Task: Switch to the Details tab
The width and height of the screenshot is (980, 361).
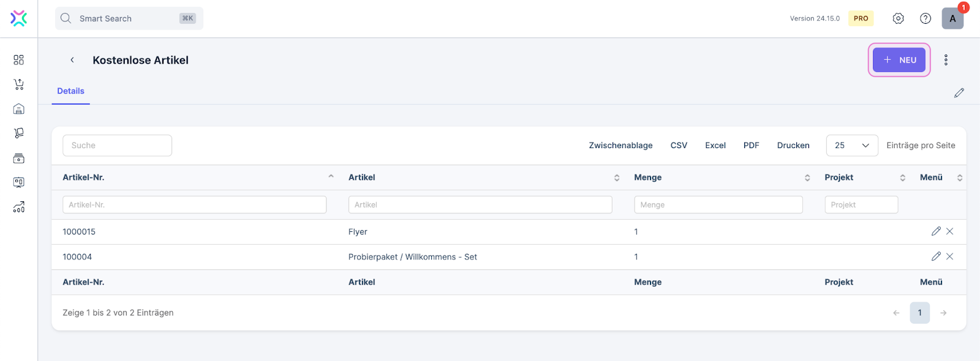Action: click(71, 91)
